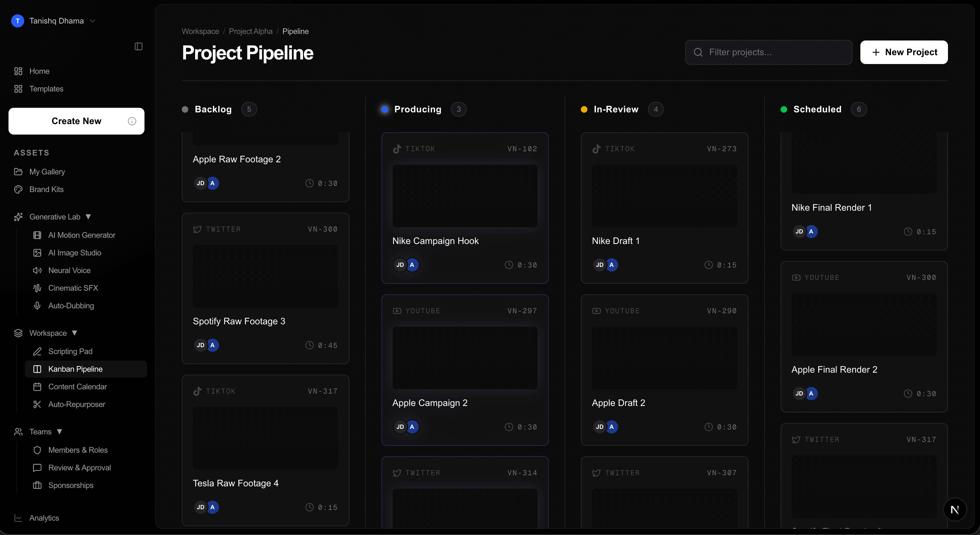
Task: Click the Tanishq Dhama avatar
Action: (x=18, y=21)
